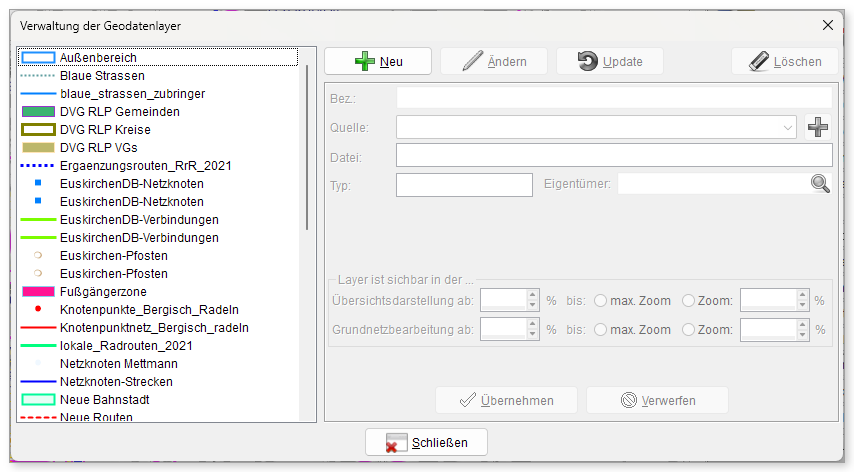Viewport: 854px width, 472px height.
Task: Click the Ändern button with pencil
Action: (494, 61)
